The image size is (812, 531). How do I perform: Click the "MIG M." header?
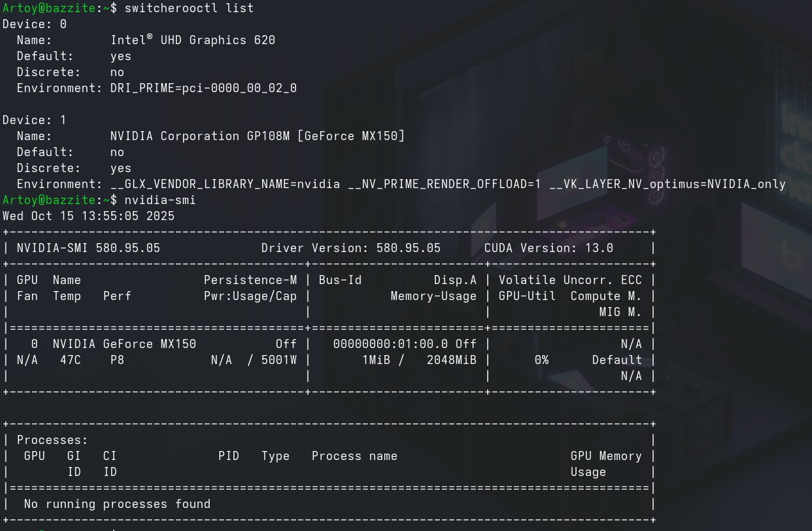(x=620, y=312)
